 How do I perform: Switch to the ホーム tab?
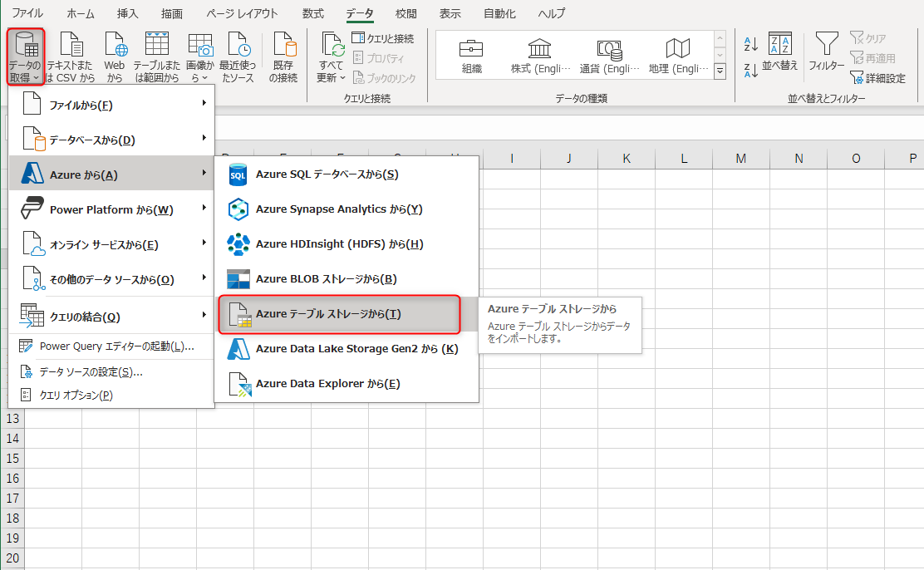[x=80, y=13]
